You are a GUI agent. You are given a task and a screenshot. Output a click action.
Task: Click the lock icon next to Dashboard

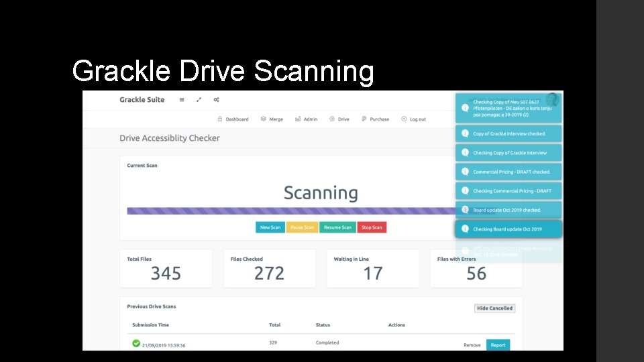point(220,119)
